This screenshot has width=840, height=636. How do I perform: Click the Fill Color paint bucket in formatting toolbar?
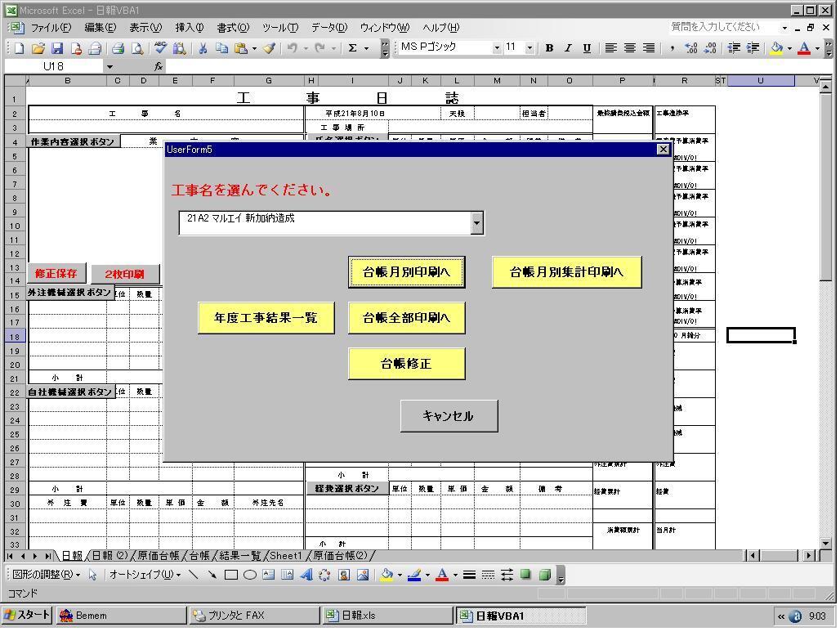(x=775, y=48)
